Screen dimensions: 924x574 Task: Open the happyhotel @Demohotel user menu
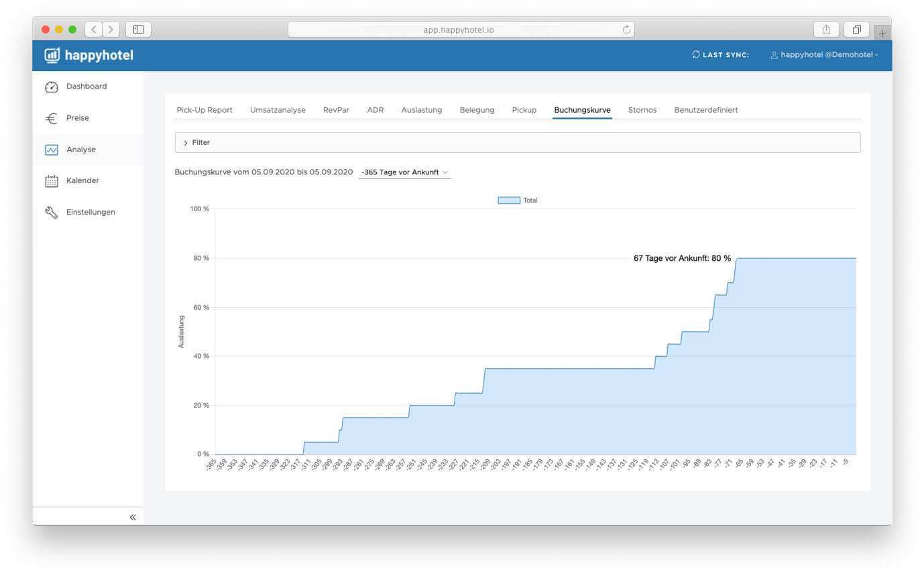[x=824, y=55]
